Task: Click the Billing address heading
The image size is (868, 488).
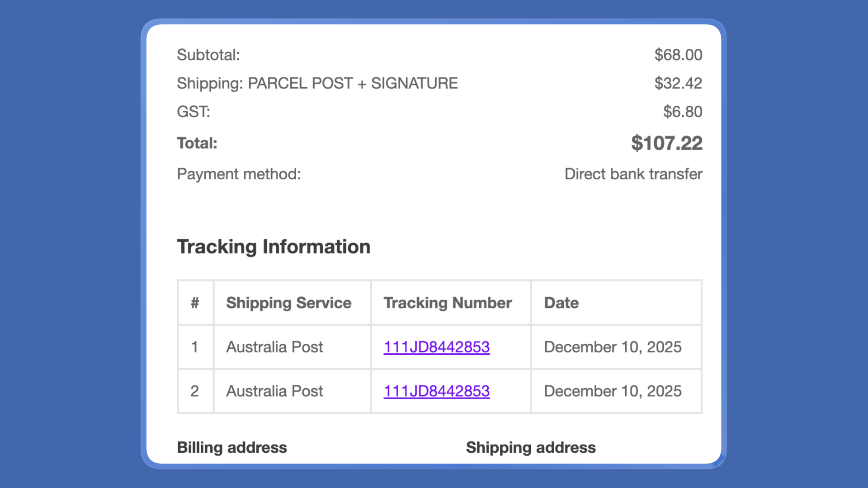Action: pos(232,447)
